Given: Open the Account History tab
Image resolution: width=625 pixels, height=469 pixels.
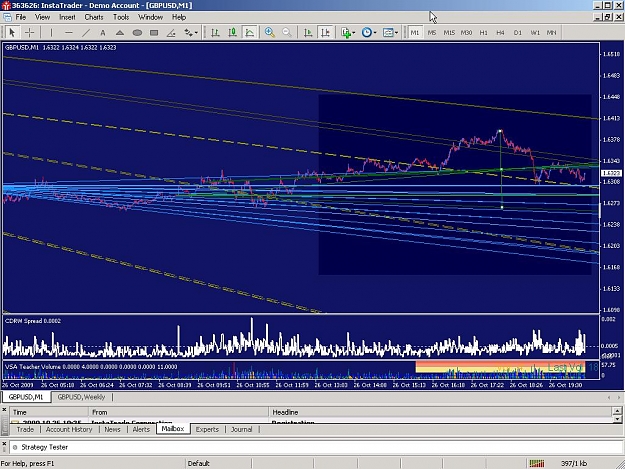Looking at the screenshot, I should point(69,429).
